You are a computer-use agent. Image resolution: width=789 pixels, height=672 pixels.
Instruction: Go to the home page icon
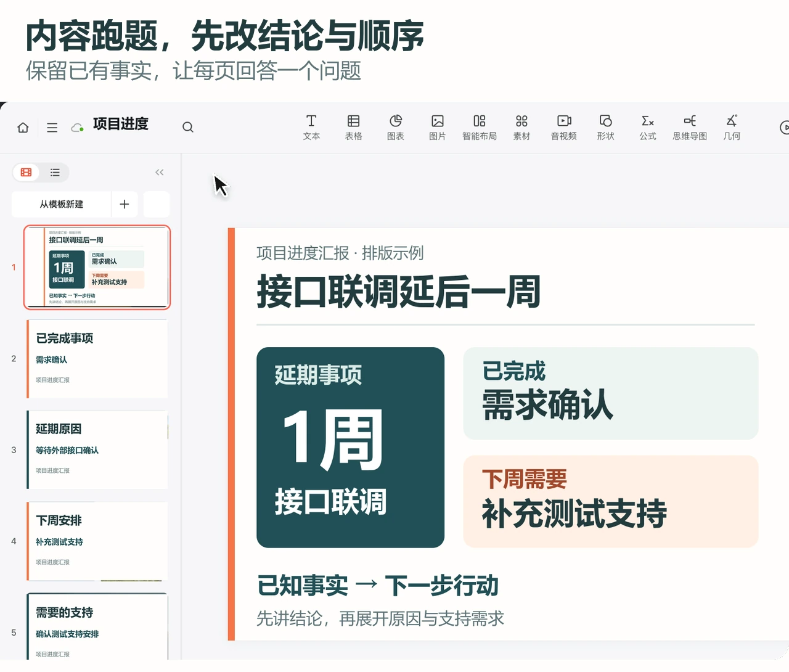23,128
